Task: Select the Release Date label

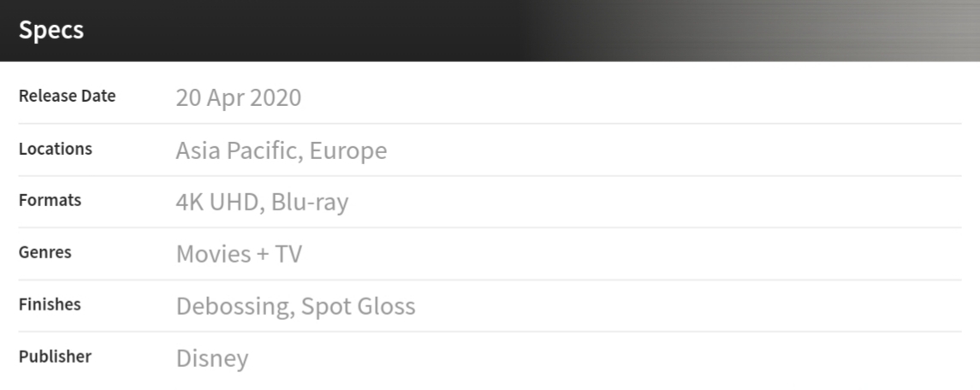Action: click(x=67, y=96)
